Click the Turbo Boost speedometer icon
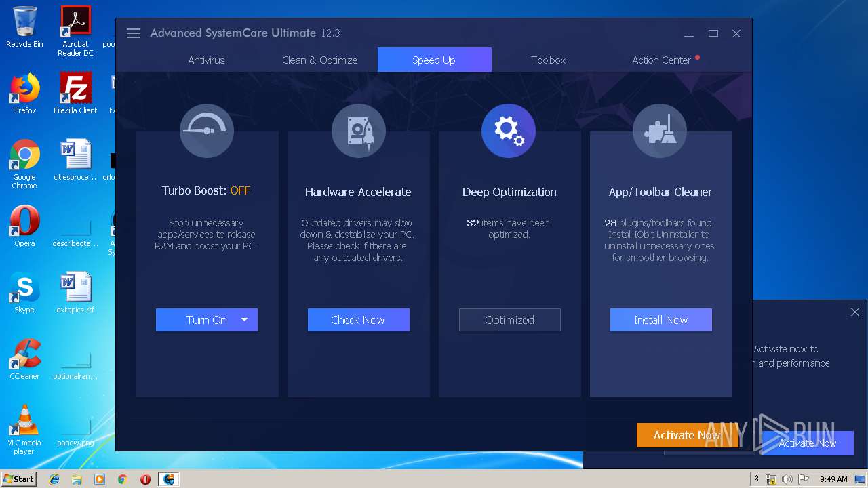The image size is (868, 488). [207, 131]
